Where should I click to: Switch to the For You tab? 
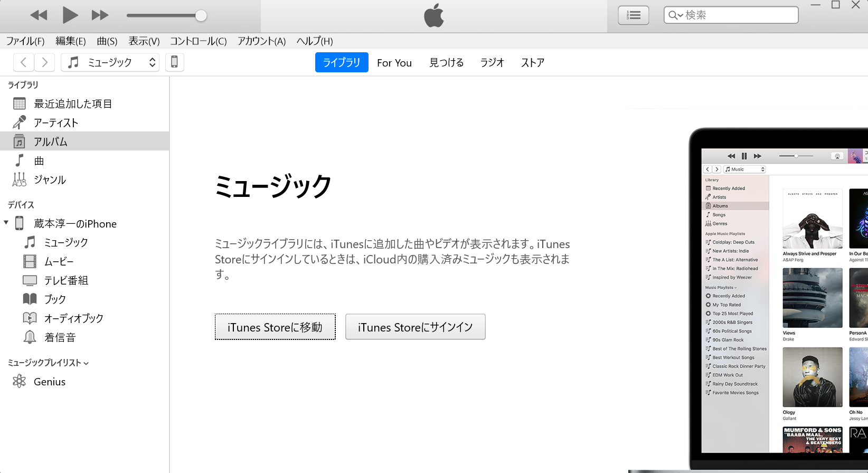point(394,63)
